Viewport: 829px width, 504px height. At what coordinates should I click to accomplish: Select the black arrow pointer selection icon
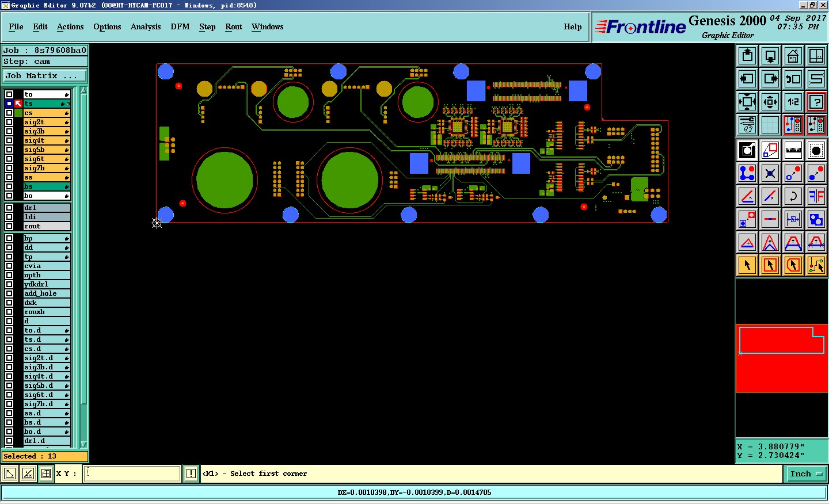click(747, 265)
